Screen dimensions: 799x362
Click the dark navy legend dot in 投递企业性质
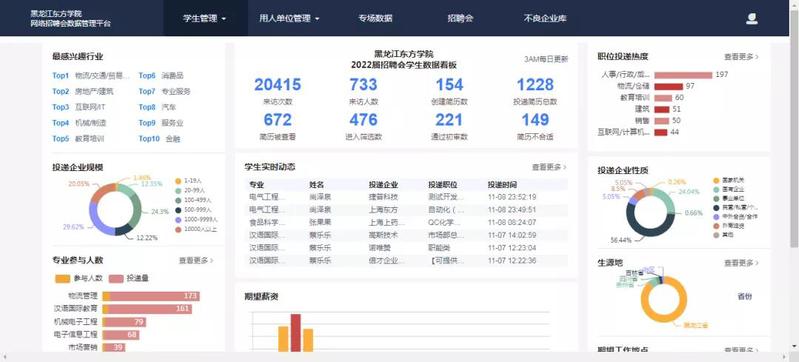tap(716, 208)
